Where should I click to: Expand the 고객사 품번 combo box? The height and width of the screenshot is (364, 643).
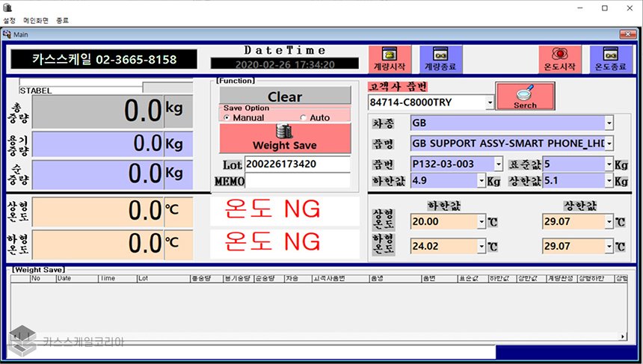490,102
